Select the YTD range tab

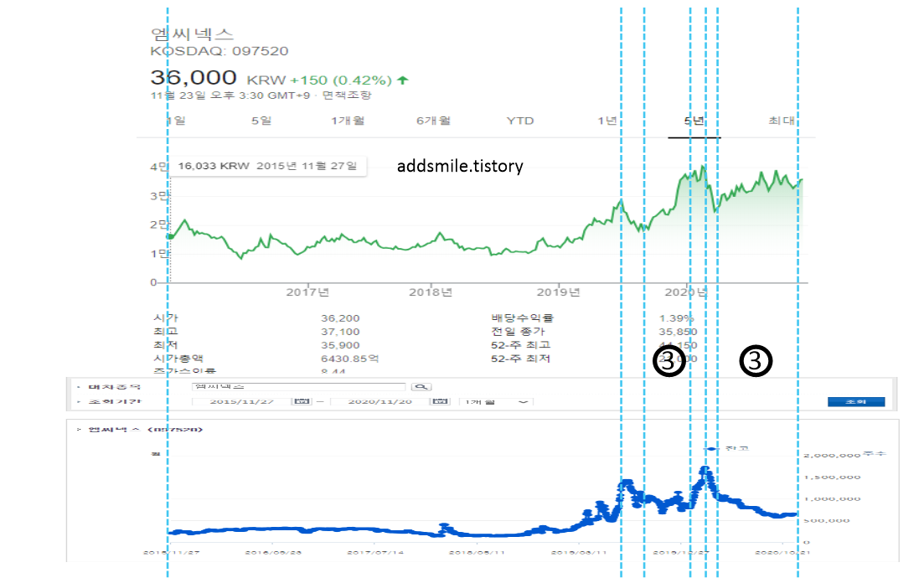pos(519,121)
